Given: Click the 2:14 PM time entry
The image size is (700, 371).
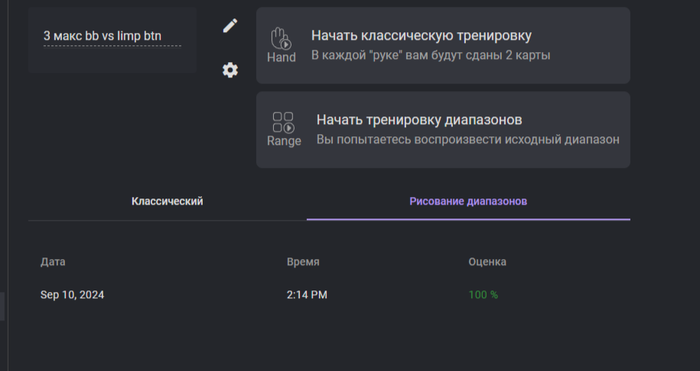Looking at the screenshot, I should (x=307, y=295).
